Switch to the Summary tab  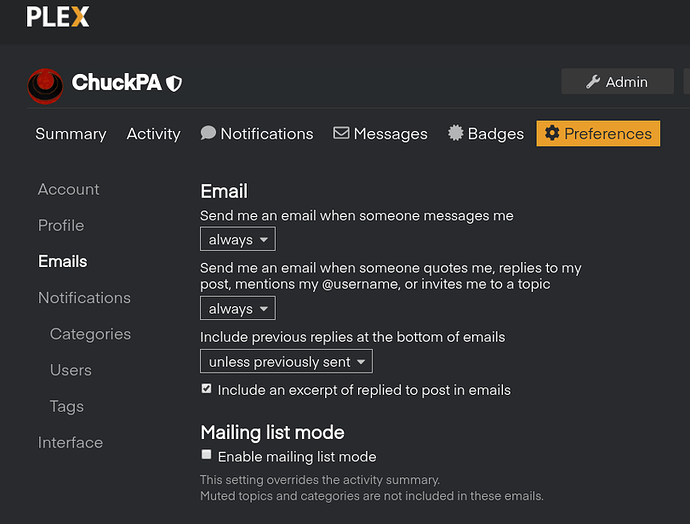click(x=70, y=133)
